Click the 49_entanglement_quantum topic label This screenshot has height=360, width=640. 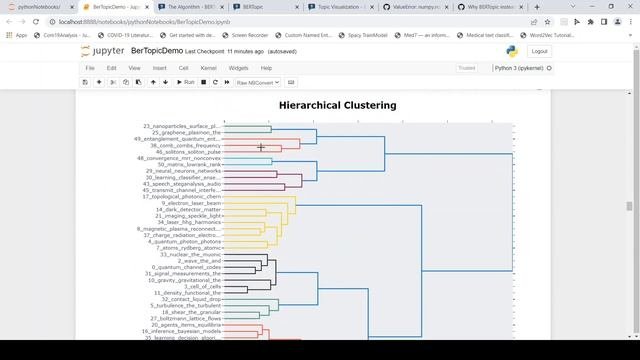pyautogui.click(x=177, y=139)
